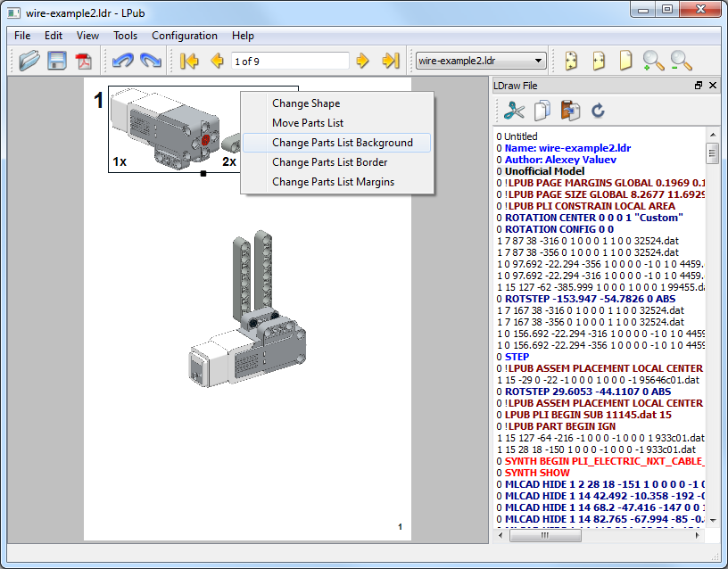The width and height of the screenshot is (728, 569).
Task: Choose Move Parts List
Action: [x=337, y=123]
